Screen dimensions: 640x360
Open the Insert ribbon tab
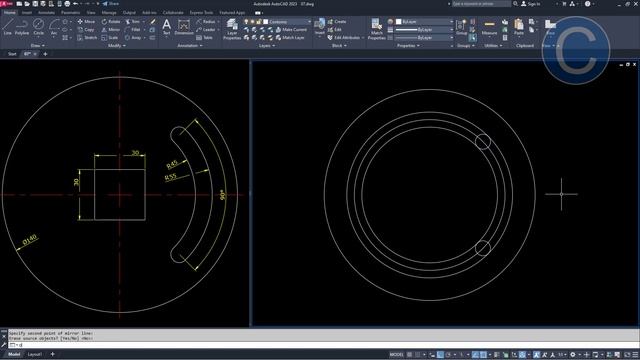pyautogui.click(x=27, y=13)
